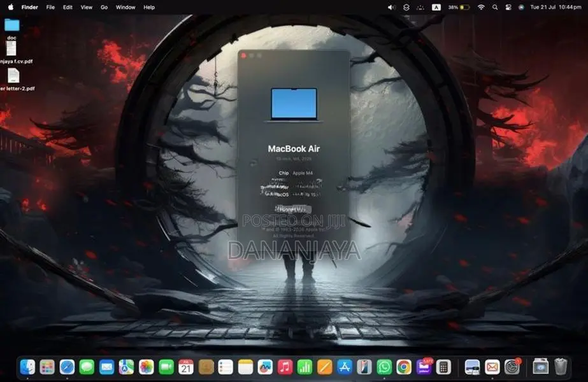Viewport: 588px width, 382px height.
Task: Click the 38% battery status indicator
Action: click(459, 7)
